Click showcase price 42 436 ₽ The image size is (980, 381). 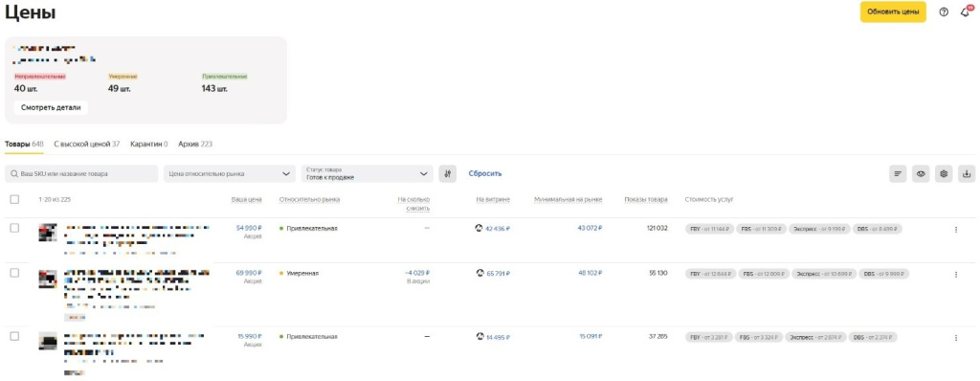(498, 229)
